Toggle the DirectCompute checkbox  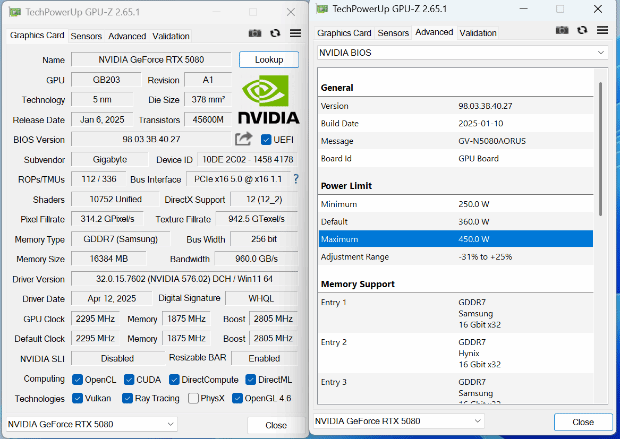[174, 380]
